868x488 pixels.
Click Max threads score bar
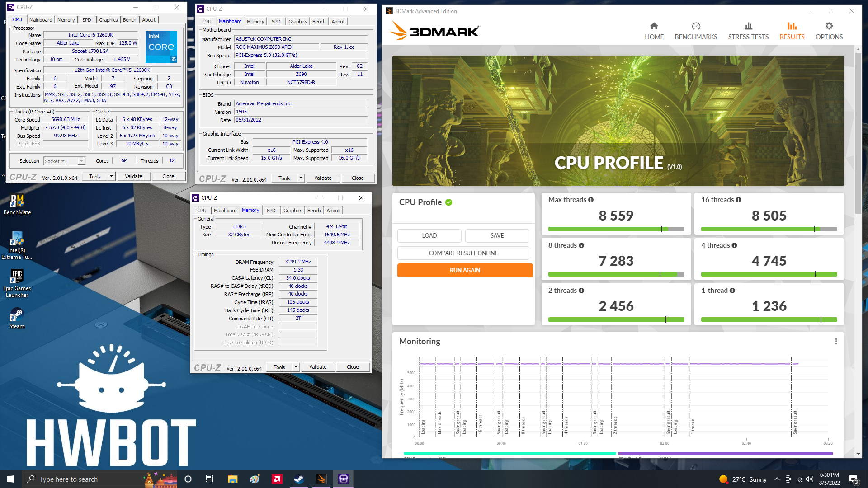[616, 229]
